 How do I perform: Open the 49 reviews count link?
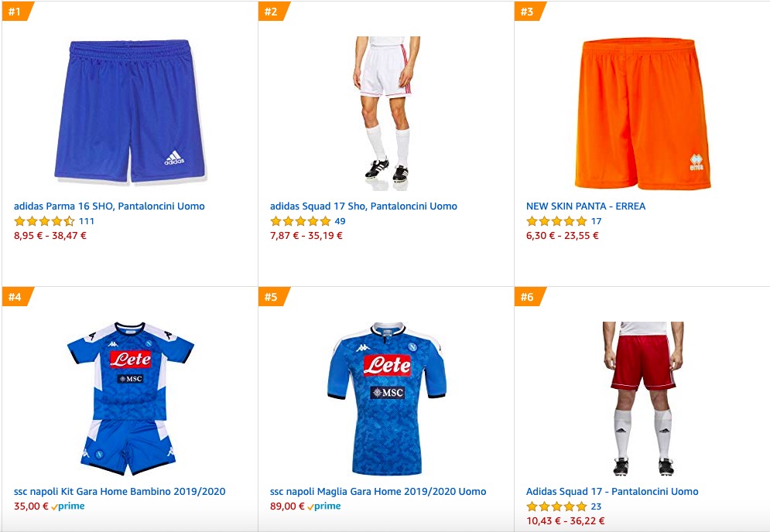click(x=340, y=221)
